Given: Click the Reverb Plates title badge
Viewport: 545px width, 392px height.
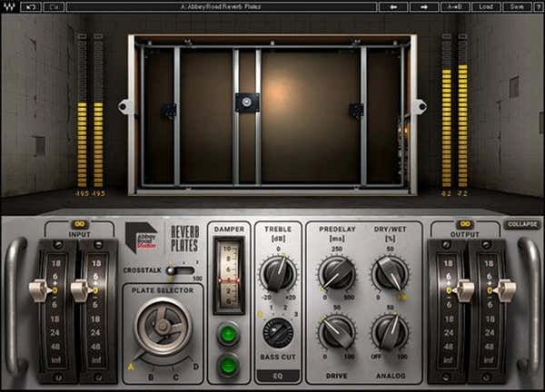Looking at the screenshot, I should [x=184, y=238].
